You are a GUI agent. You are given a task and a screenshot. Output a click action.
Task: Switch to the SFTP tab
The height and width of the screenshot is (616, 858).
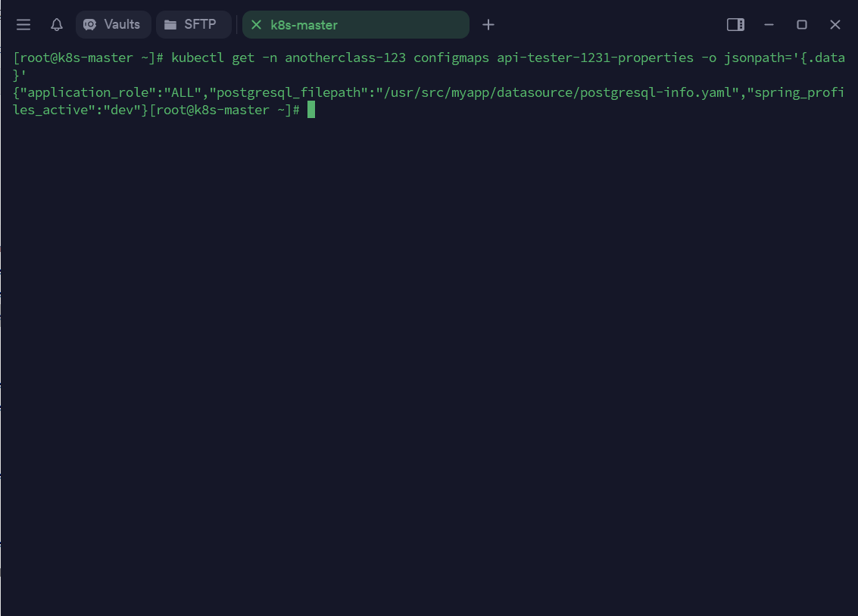tap(194, 25)
